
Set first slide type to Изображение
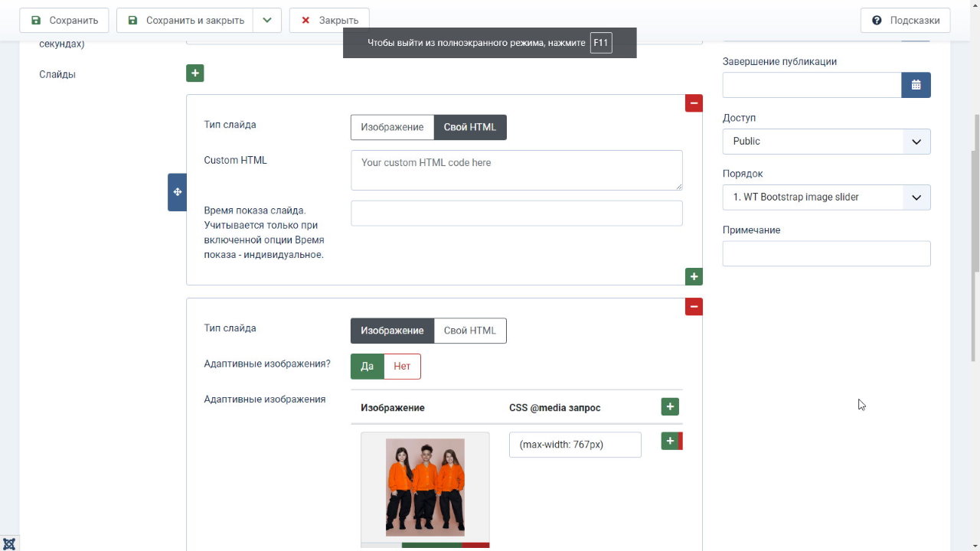392,127
